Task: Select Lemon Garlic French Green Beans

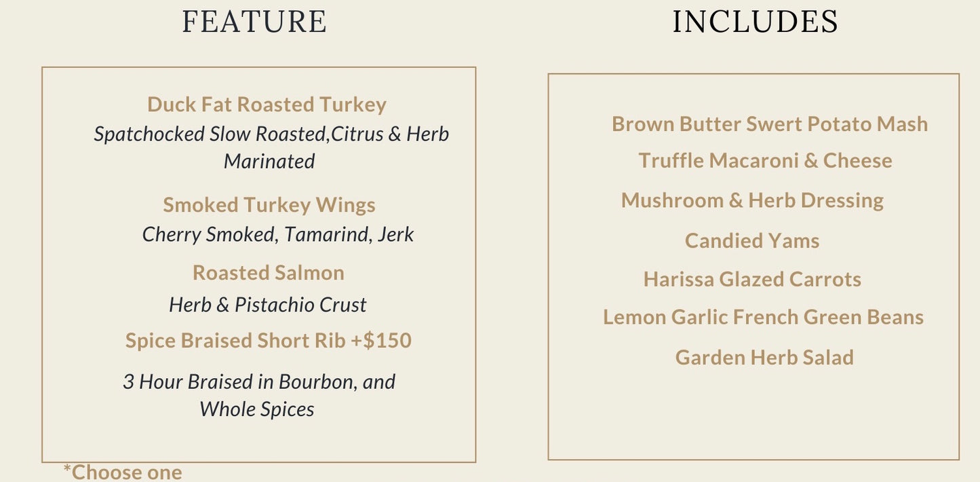Action: (764, 317)
